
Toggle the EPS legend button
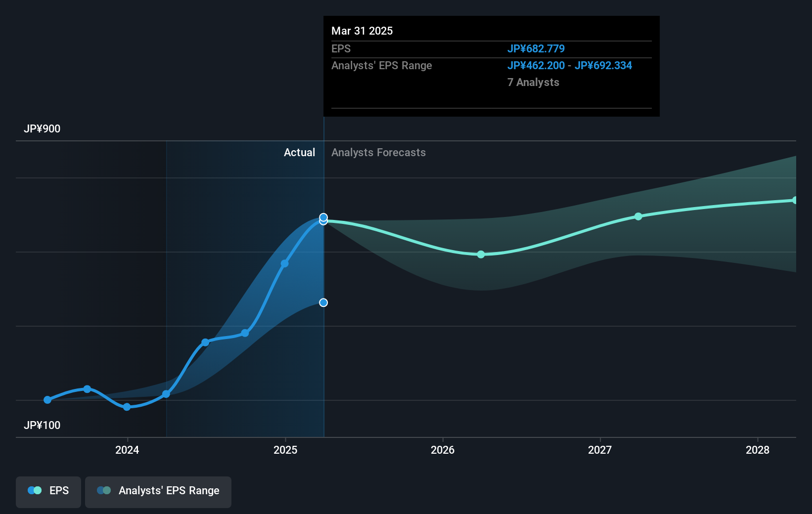[x=48, y=492]
